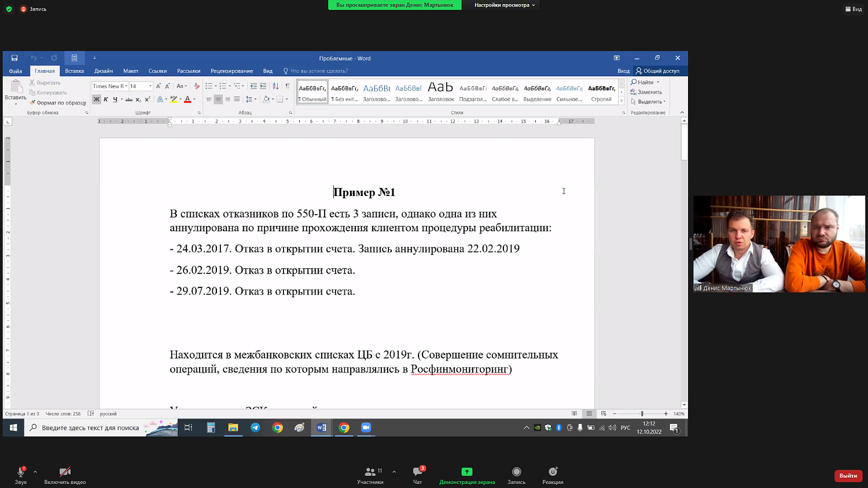868x488 pixels.
Task: Open the Change Case (Аа) dropdown
Action: (x=182, y=86)
